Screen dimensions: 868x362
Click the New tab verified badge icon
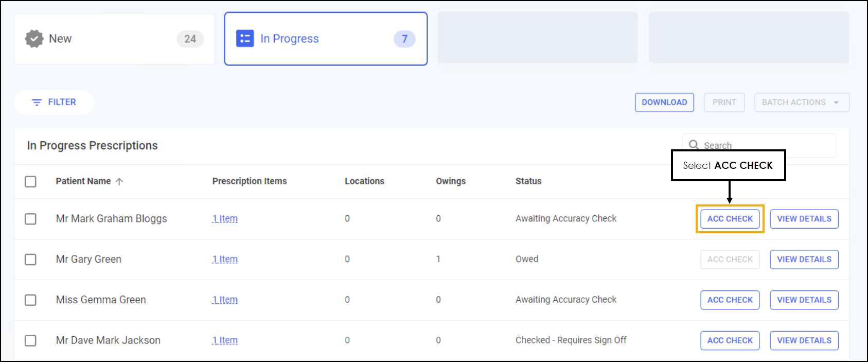pos(34,39)
